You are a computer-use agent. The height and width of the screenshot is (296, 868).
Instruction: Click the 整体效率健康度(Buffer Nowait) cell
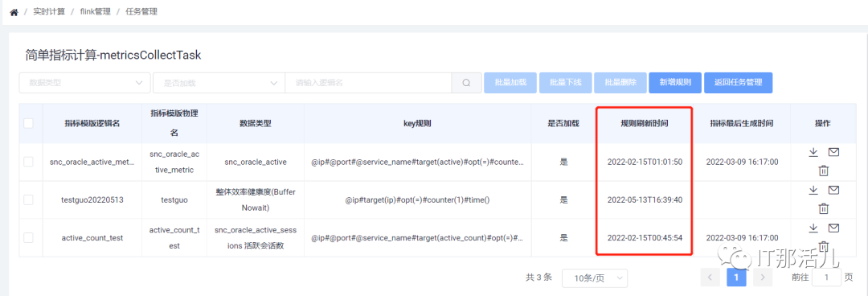256,200
